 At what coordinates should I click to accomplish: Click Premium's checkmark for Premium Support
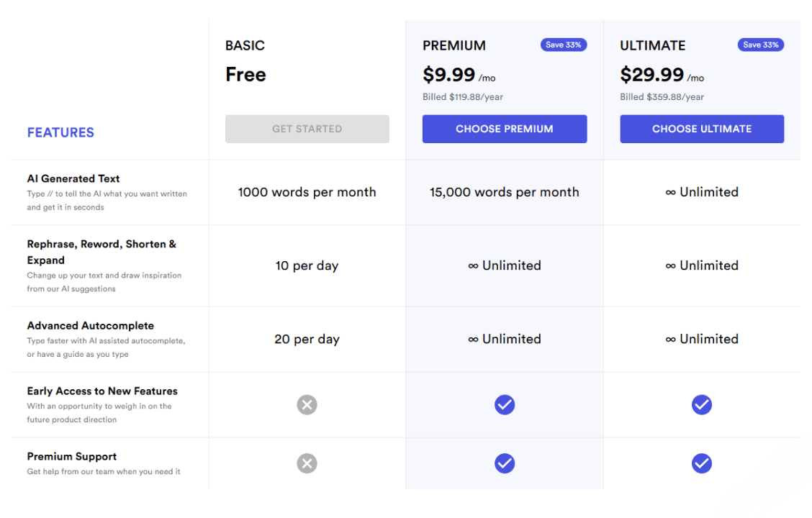click(x=505, y=463)
